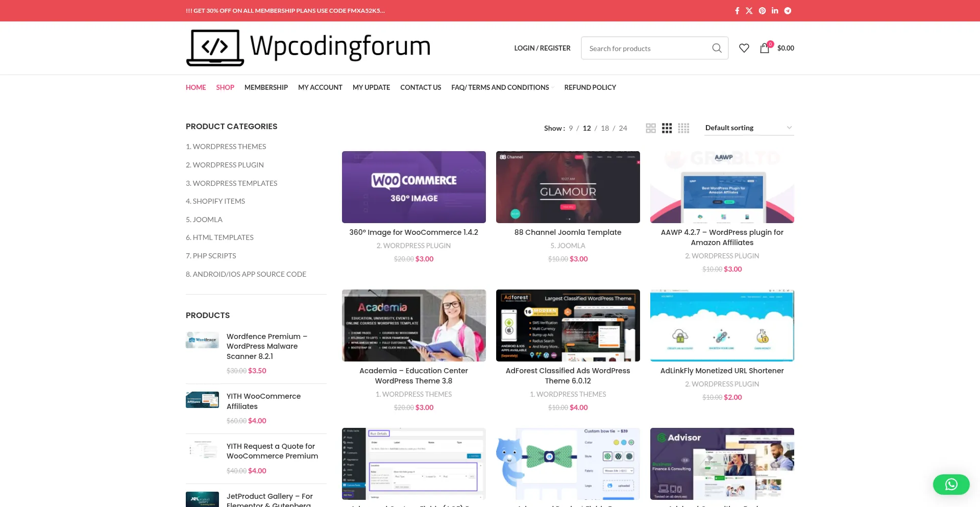This screenshot has height=507, width=980.
Task: Open REFUND POLICY menu item
Action: point(590,87)
